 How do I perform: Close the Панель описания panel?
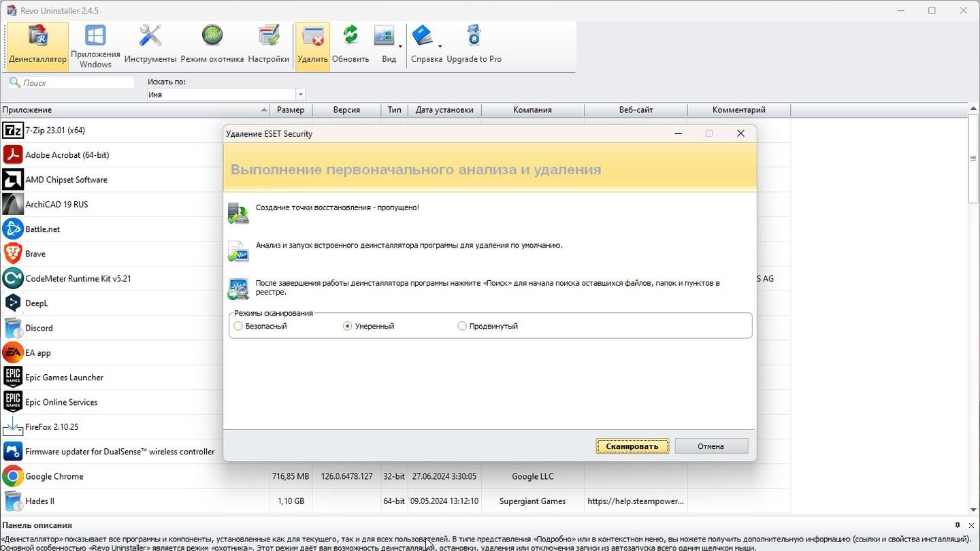click(x=971, y=525)
